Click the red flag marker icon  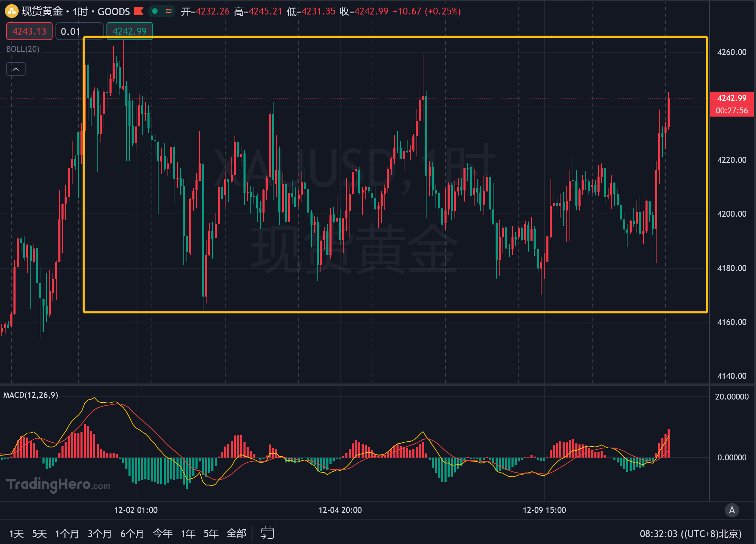139,11
